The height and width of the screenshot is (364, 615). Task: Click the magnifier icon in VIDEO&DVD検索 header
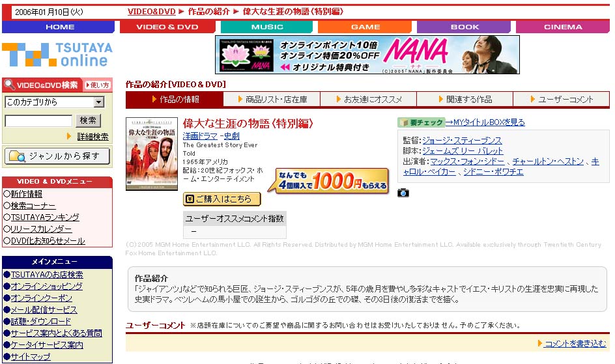pos(9,84)
